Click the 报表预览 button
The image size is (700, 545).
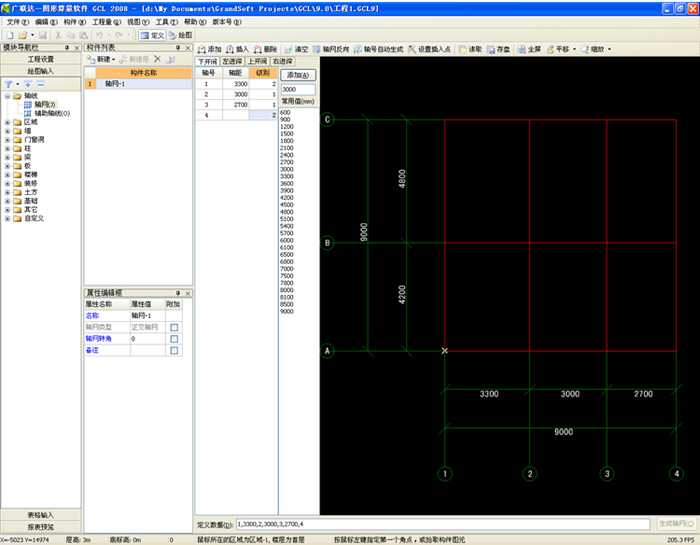[x=41, y=527]
